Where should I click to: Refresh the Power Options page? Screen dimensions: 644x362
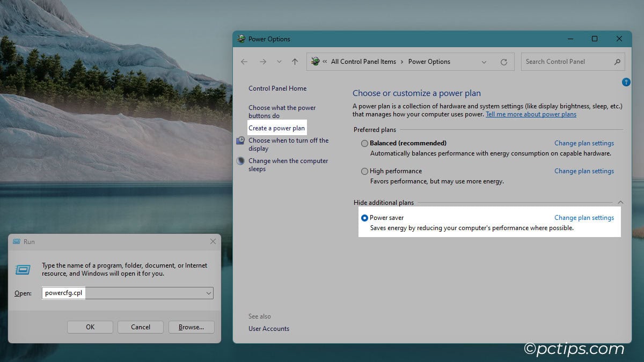tap(503, 62)
